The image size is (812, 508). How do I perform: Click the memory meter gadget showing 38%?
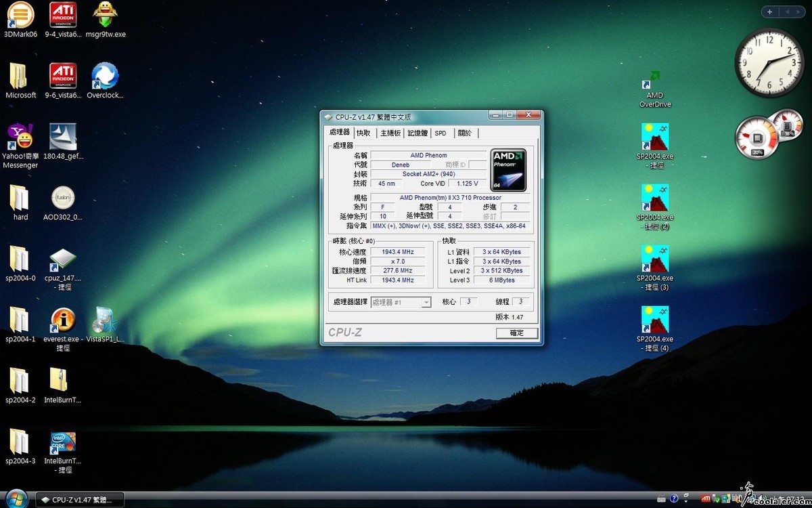point(787,125)
